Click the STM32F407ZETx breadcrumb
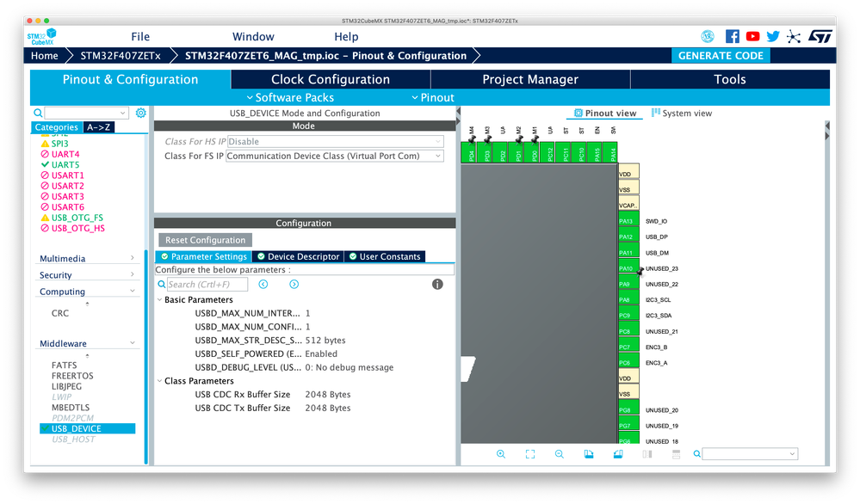Screen dimensions: 860x504 pos(121,55)
